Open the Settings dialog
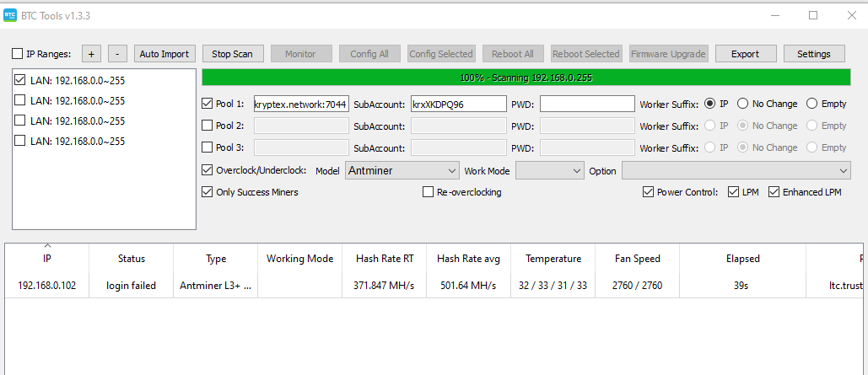The image size is (868, 375). 813,54
